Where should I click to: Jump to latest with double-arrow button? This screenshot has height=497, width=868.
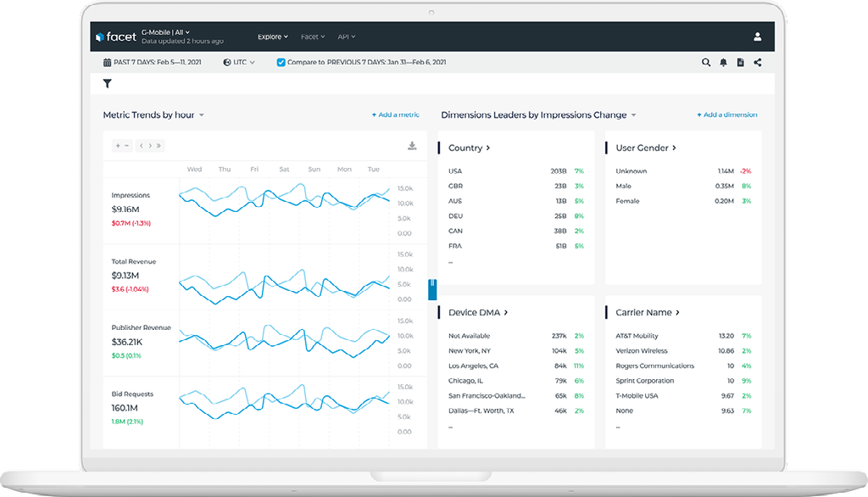pos(159,146)
